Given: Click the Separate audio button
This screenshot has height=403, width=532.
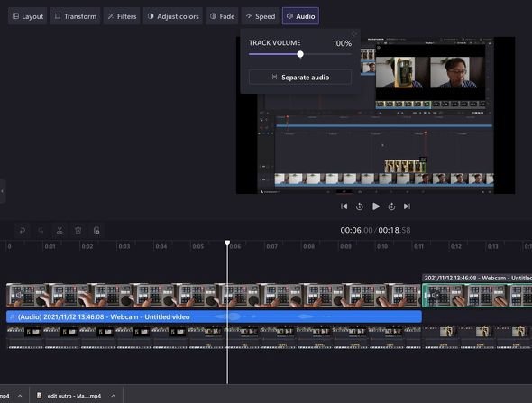Looking at the screenshot, I should coord(300,78).
